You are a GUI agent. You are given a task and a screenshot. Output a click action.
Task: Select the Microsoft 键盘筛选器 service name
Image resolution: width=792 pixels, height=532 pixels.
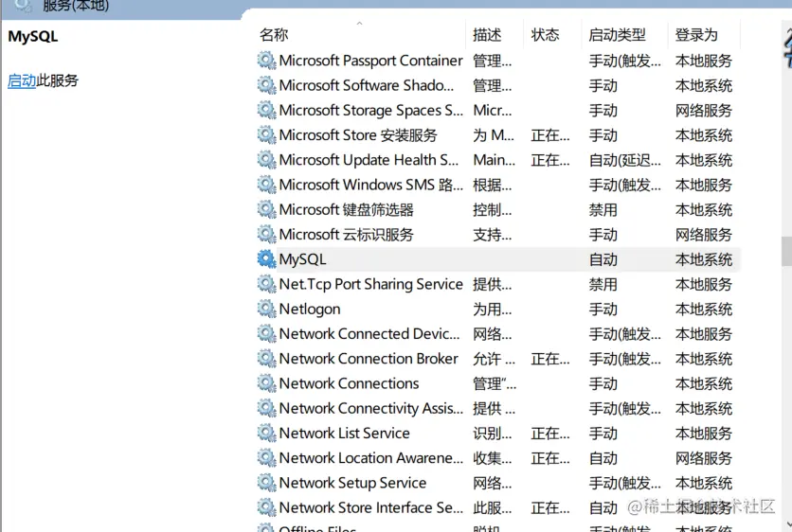coord(347,209)
